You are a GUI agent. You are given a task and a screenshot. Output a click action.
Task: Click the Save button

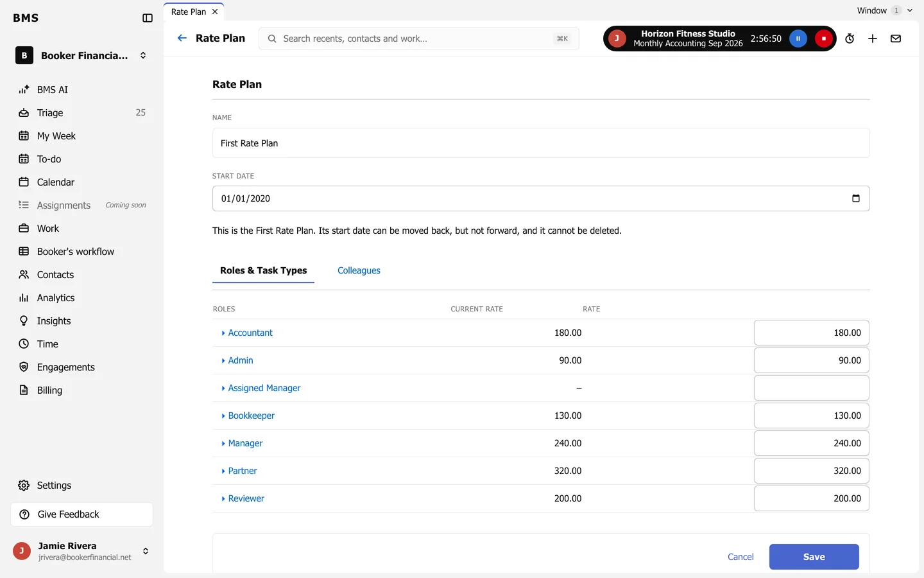(x=814, y=557)
